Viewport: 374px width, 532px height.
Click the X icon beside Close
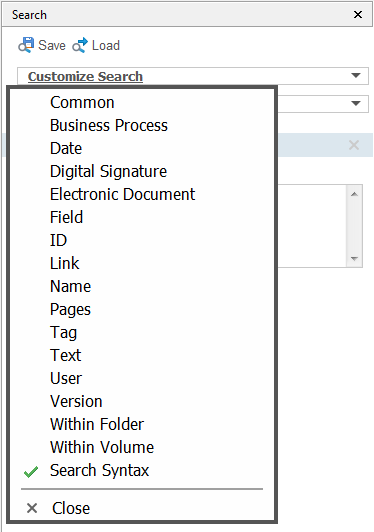32,508
